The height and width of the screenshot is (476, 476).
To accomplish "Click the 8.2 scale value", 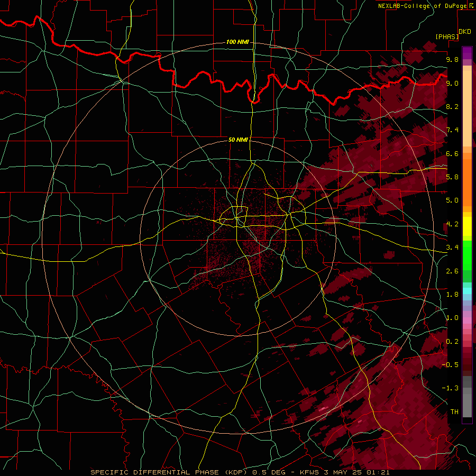I will [452, 106].
